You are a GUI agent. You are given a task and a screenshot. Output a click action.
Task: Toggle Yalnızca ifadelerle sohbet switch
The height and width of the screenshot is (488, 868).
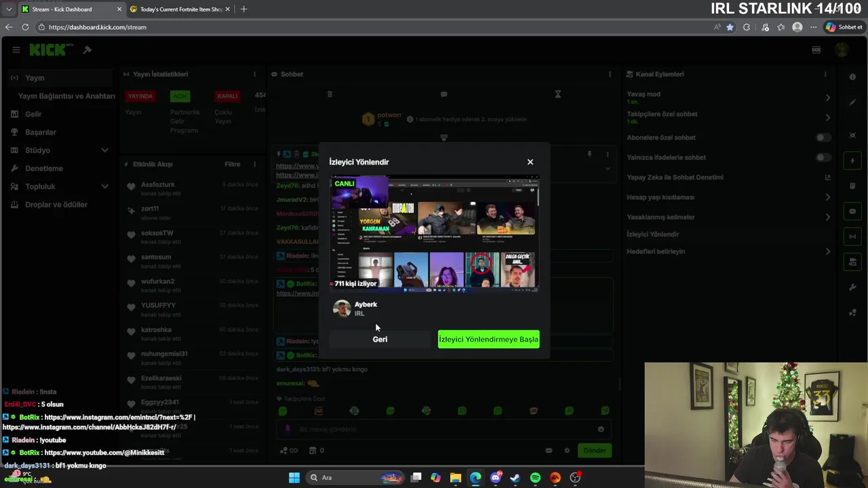tap(823, 157)
